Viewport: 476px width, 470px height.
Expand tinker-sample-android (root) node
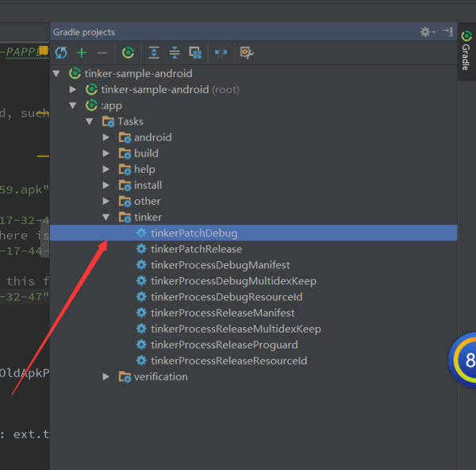coord(72,90)
